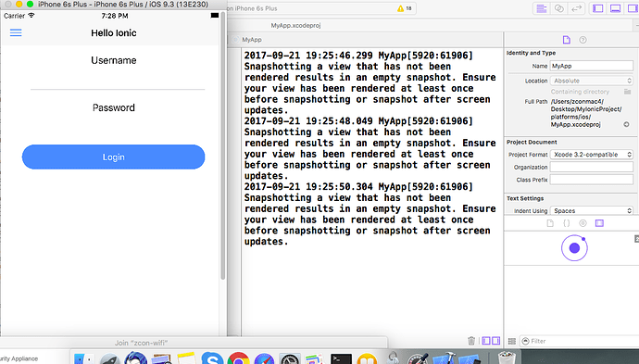Click the Full Path text in File inspector
639x364 pixels.
(586, 113)
